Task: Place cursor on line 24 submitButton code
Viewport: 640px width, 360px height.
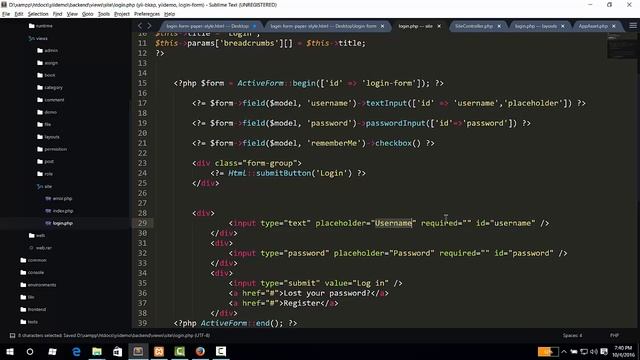Action: [288, 173]
